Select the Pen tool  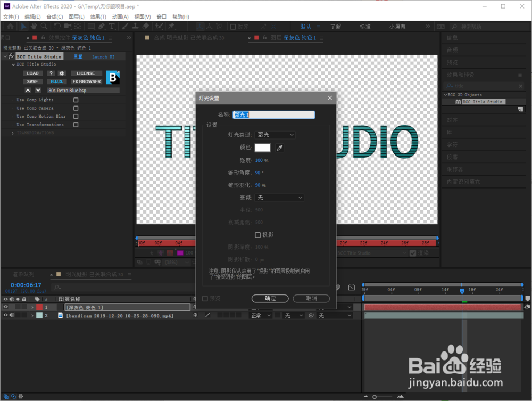click(x=102, y=26)
